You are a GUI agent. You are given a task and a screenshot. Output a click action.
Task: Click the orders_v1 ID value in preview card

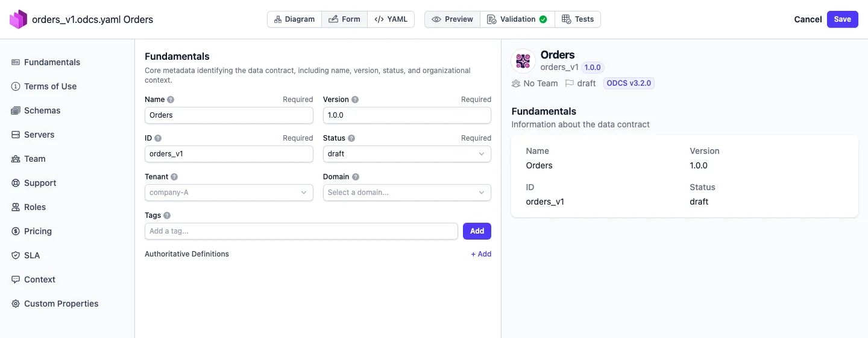[545, 202]
